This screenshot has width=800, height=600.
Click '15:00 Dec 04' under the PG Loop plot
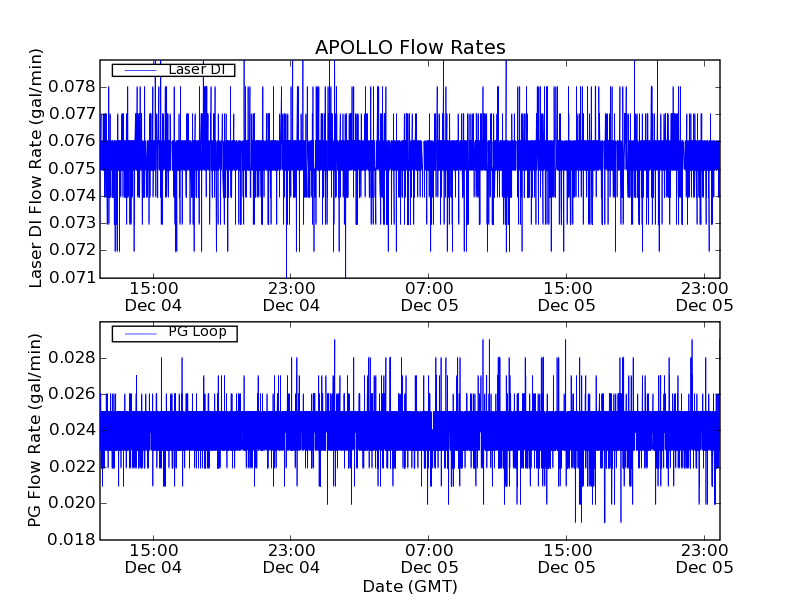pyautogui.click(x=154, y=559)
